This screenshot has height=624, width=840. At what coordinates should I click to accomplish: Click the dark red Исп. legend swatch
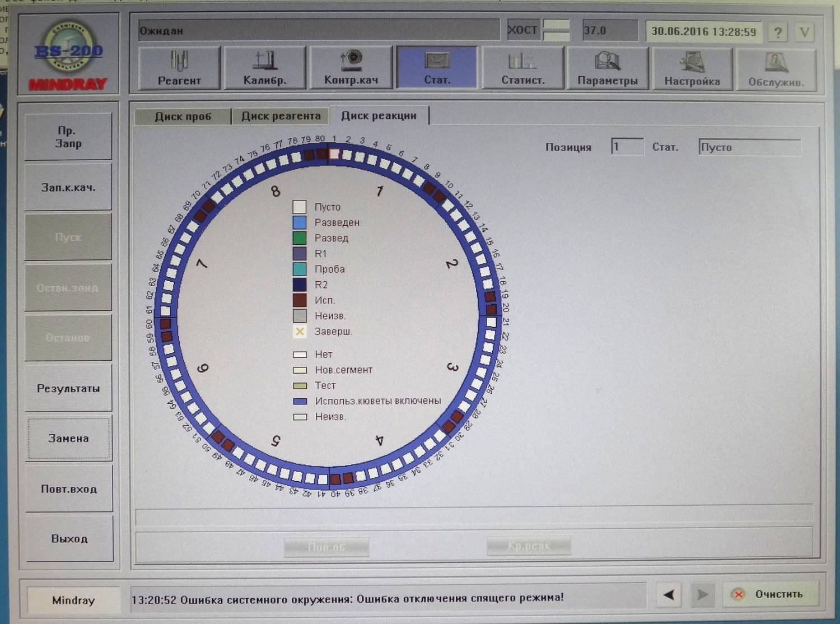[x=300, y=300]
